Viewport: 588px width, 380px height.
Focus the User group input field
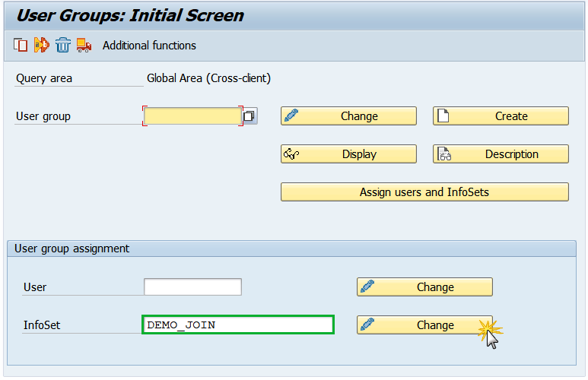click(192, 116)
